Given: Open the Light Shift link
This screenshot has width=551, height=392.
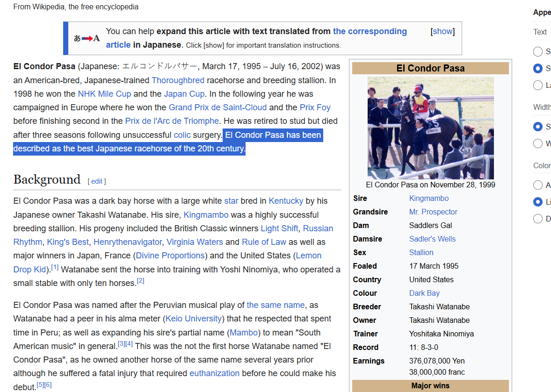Looking at the screenshot, I should 279,228.
